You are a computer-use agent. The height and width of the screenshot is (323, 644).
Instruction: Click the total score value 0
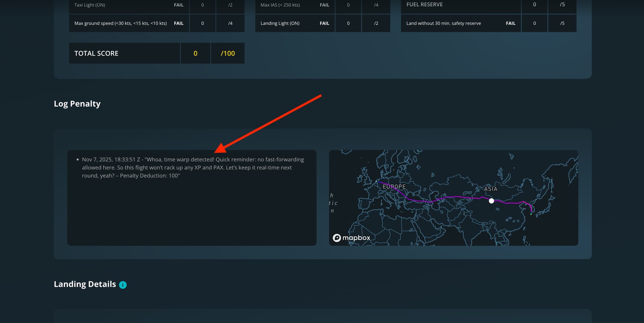(x=195, y=53)
